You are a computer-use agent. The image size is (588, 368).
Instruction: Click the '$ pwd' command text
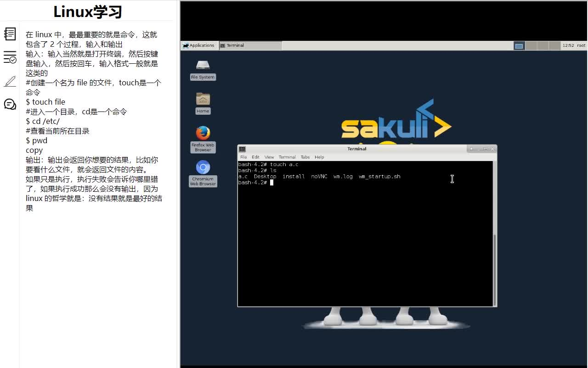(37, 140)
